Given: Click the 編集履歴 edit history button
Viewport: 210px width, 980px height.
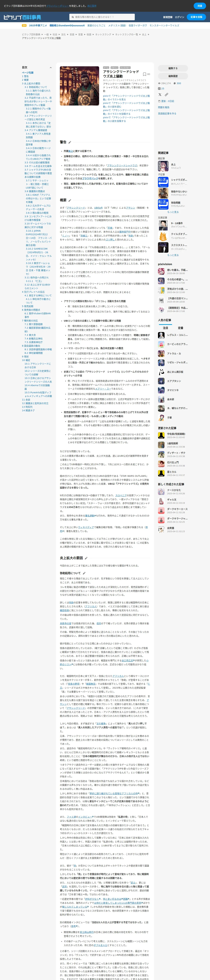Looking at the screenshot, I should click(x=173, y=76).
